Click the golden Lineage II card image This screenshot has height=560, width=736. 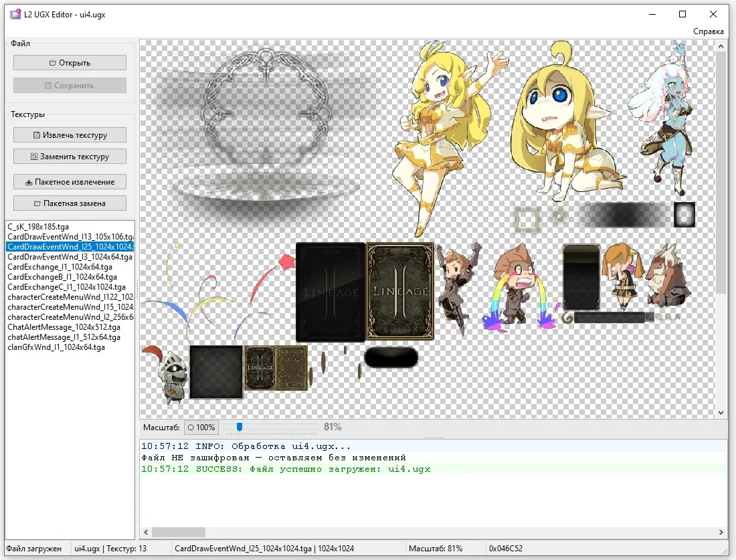[400, 292]
